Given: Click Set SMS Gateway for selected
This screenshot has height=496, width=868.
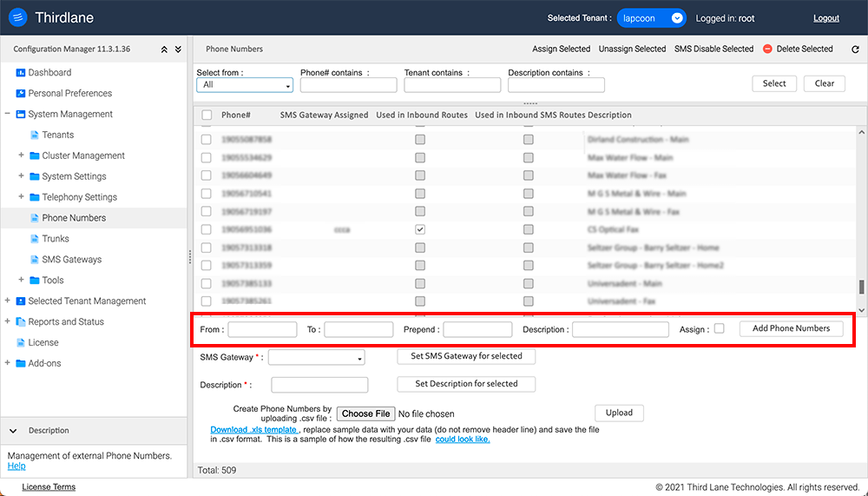Looking at the screenshot, I should tap(466, 356).
